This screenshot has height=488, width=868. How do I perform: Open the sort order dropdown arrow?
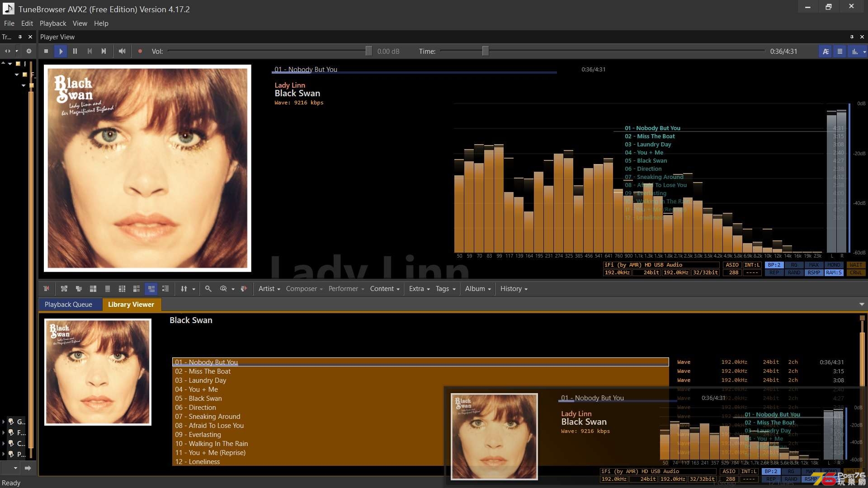(x=193, y=289)
